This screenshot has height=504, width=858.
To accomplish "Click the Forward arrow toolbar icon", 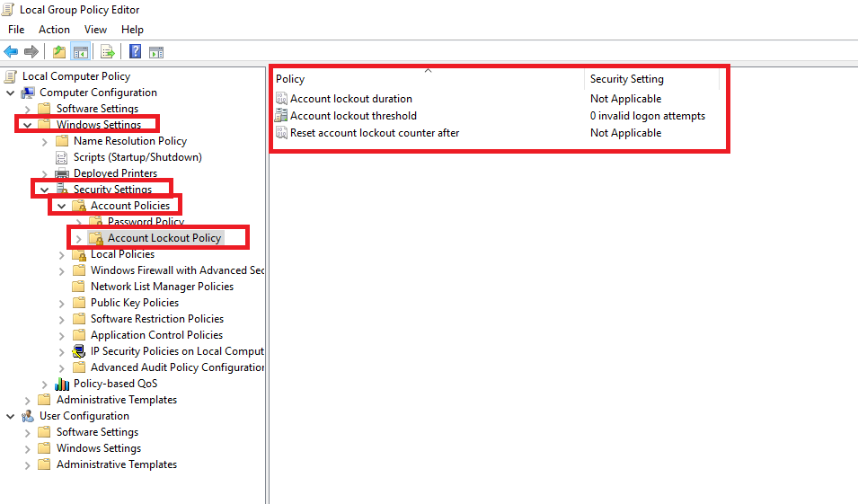I will 31,52.
